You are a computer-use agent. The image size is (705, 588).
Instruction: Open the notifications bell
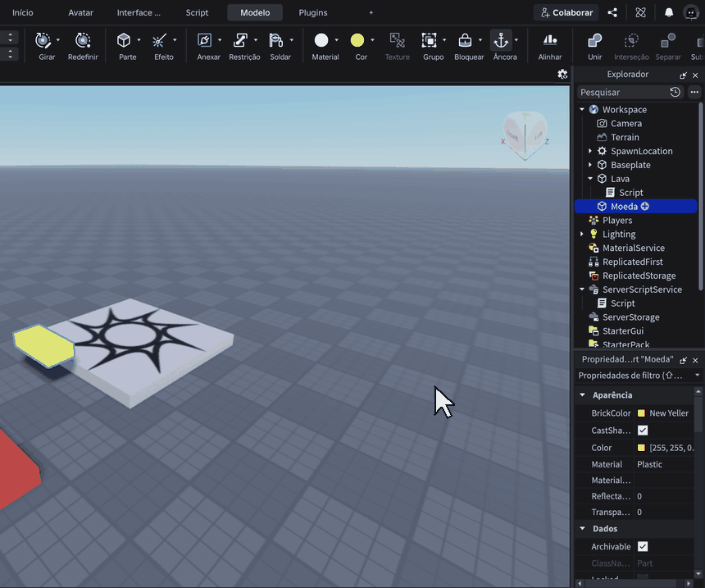pyautogui.click(x=669, y=12)
